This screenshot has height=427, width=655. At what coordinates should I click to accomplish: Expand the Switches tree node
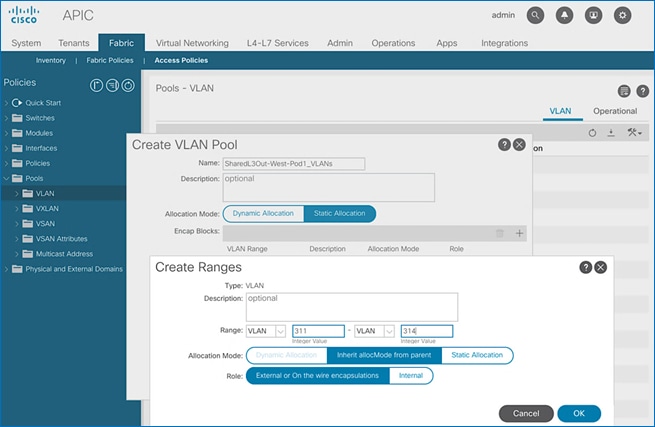tap(6, 118)
